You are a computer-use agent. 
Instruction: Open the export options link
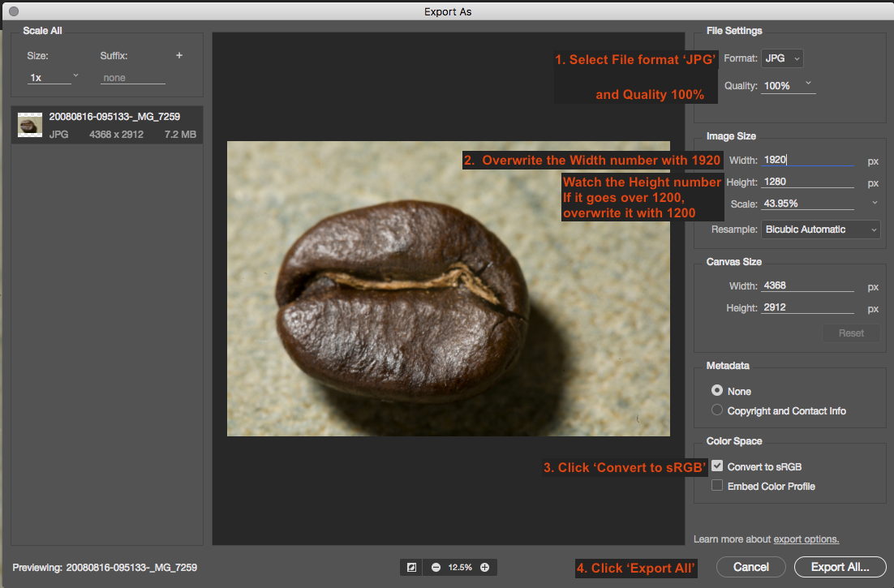pos(806,539)
